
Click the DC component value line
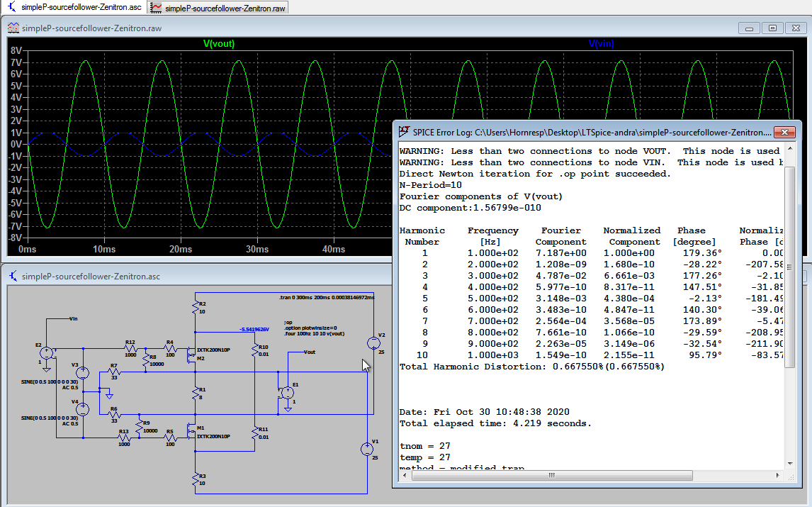coord(470,208)
